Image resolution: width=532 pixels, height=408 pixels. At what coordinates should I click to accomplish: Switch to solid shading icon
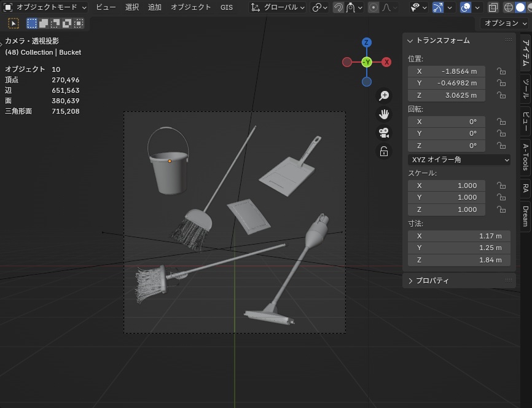(520, 7)
